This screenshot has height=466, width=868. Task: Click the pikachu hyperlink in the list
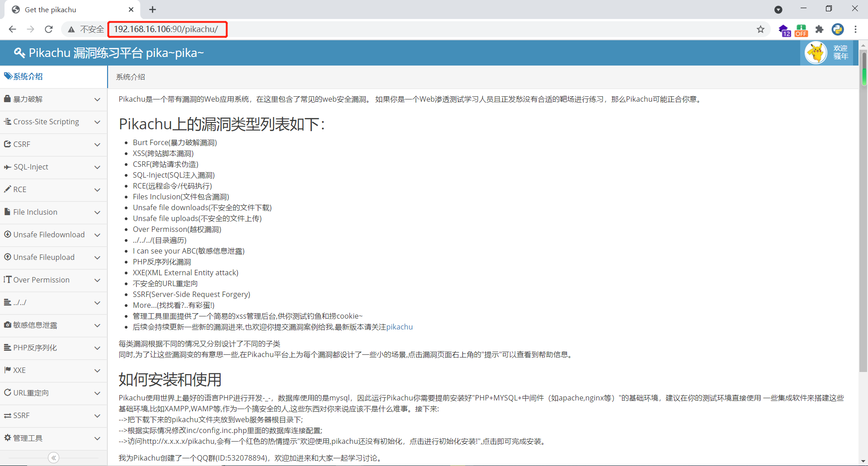click(399, 327)
